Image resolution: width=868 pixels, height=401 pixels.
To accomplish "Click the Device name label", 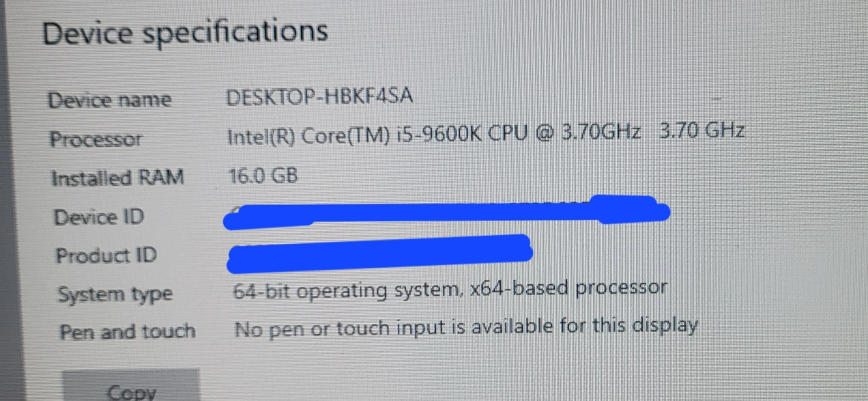I will pos(109,100).
